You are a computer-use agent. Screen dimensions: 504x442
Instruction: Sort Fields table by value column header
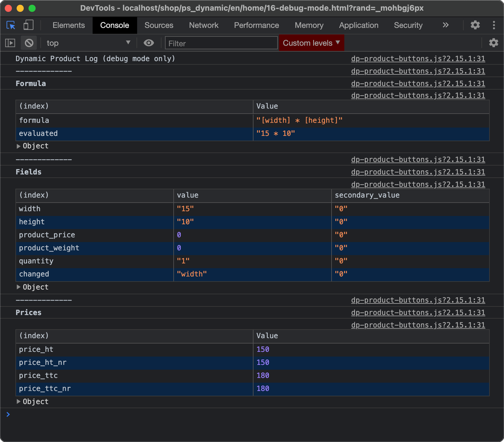252,195
